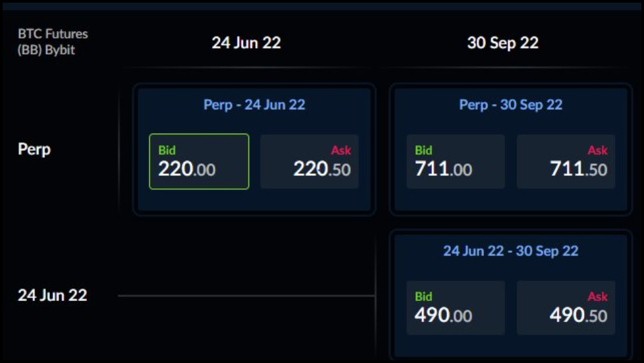This screenshot has height=363, width=644.
Task: Click the green Bid label above 490.00
Action: tap(423, 297)
